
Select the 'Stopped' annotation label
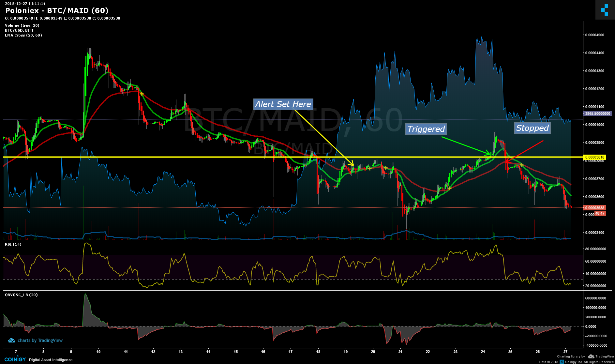pos(532,128)
